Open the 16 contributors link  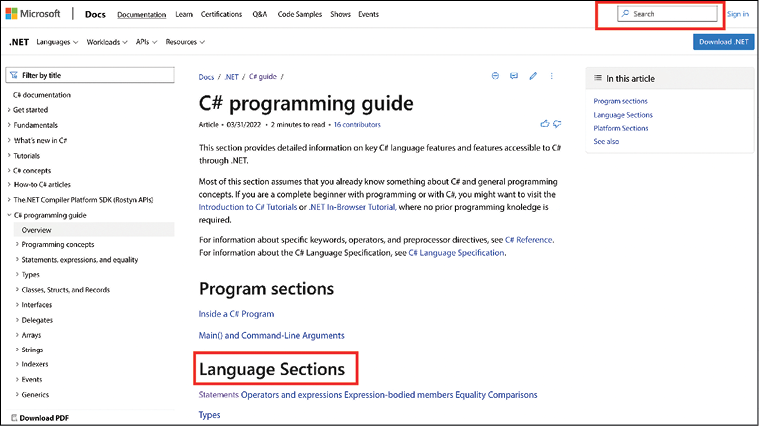[x=357, y=124]
